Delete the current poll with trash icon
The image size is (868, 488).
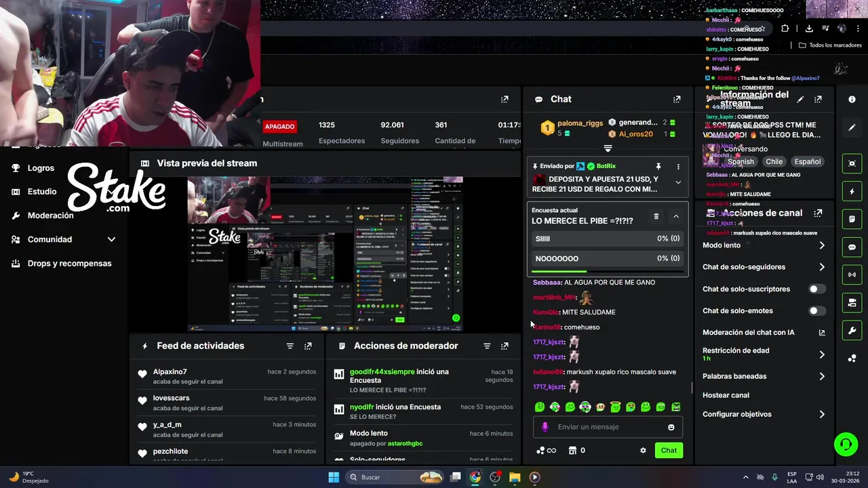coord(656,216)
